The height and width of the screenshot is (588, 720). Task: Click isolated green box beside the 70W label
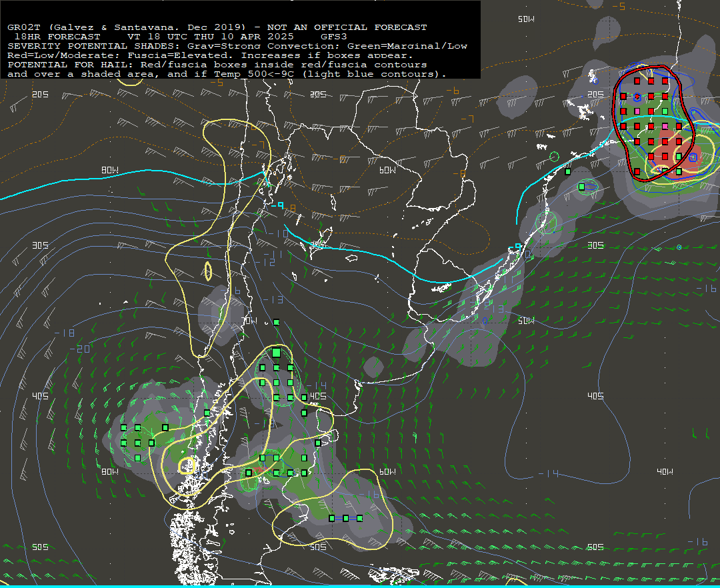[277, 323]
